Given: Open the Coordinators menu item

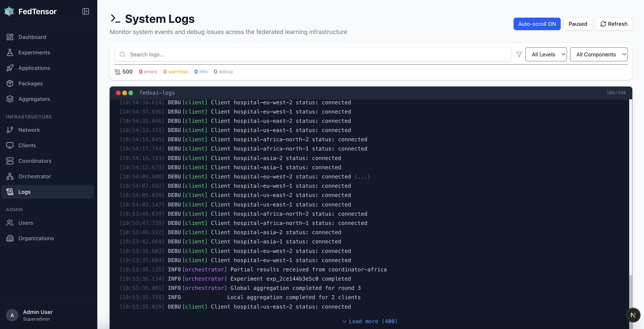Looking at the screenshot, I should [35, 161].
